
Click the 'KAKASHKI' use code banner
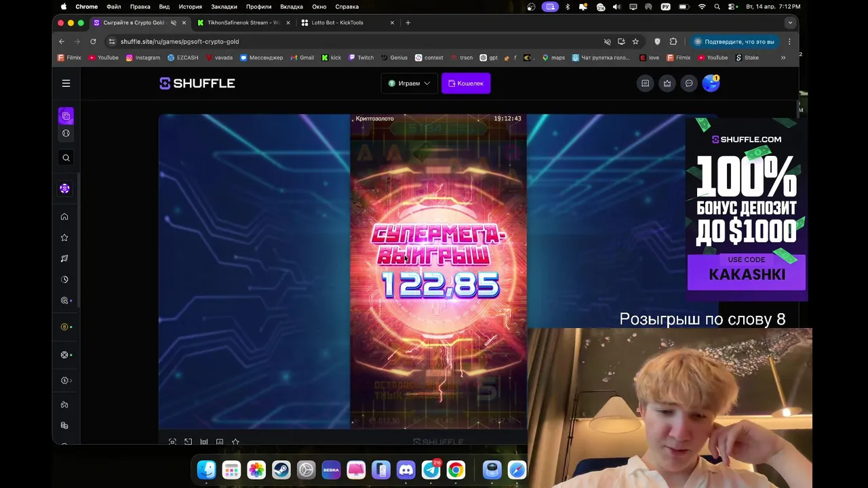(747, 272)
